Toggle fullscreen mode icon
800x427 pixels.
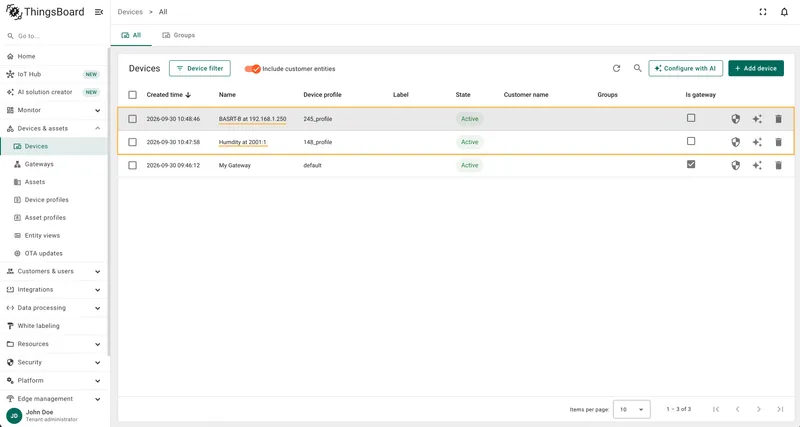pos(763,12)
